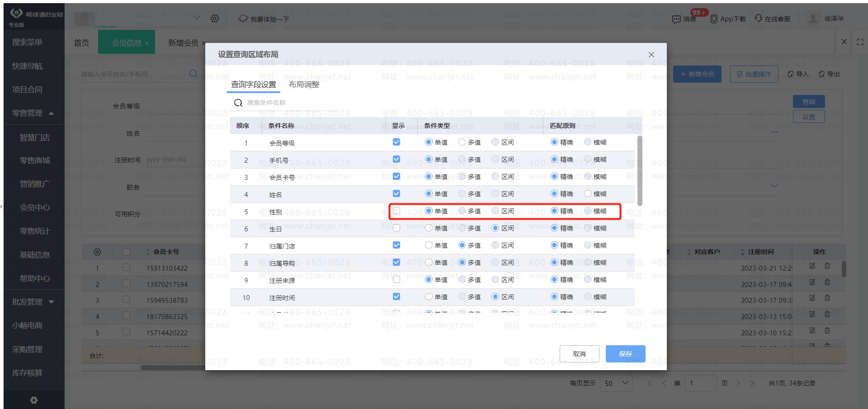
Task: Uncheck display for 会员等级 row
Action: [396, 142]
